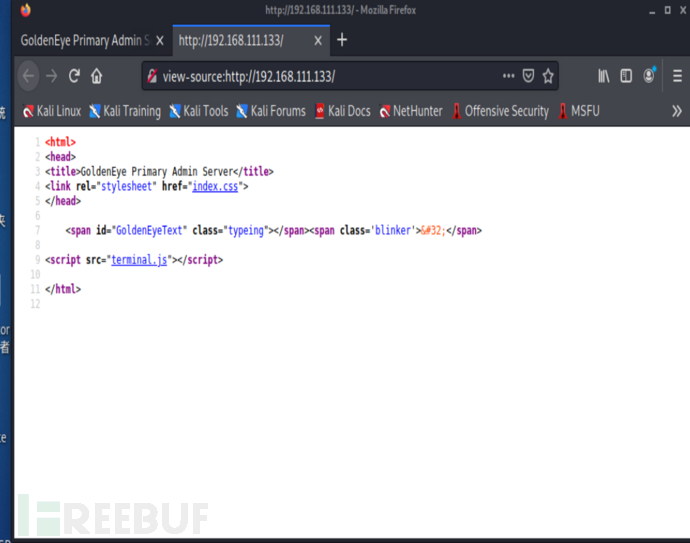Open a new tab with plus
Viewport: 690px width, 543px height.
tap(342, 40)
